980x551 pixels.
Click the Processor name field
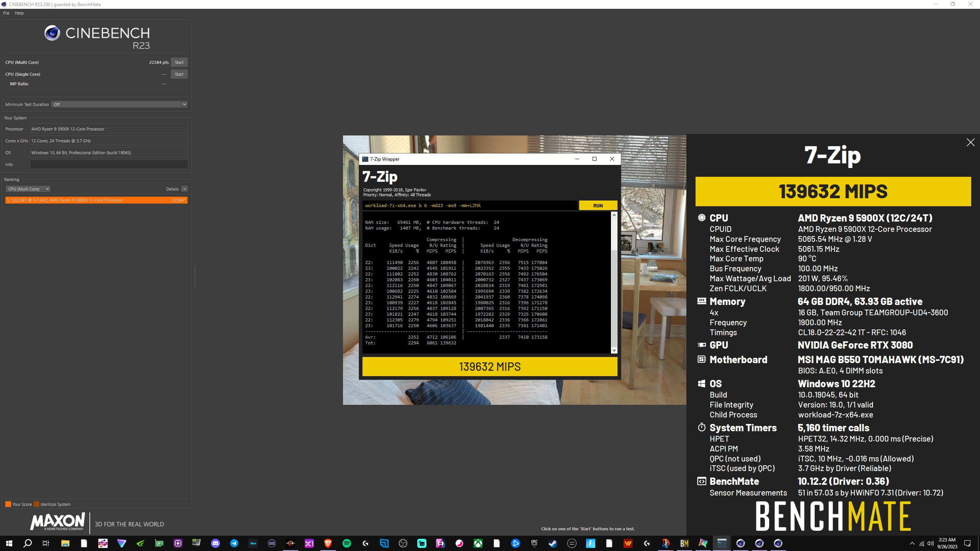click(x=109, y=129)
